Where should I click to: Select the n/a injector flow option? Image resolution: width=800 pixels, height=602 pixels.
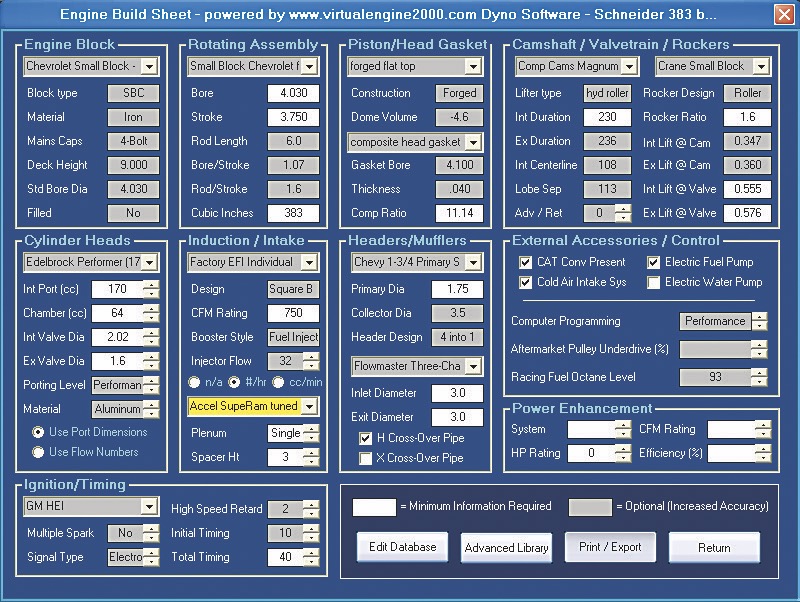(194, 382)
